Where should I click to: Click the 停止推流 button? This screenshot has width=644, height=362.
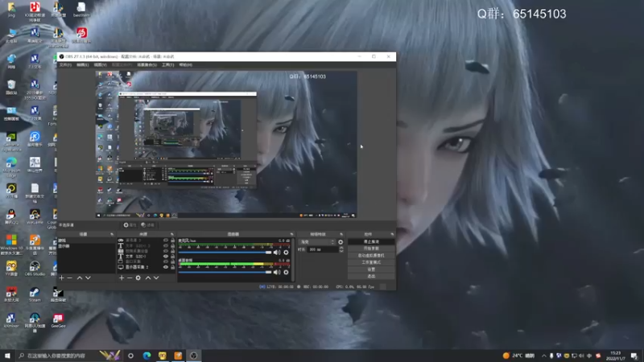371,242
